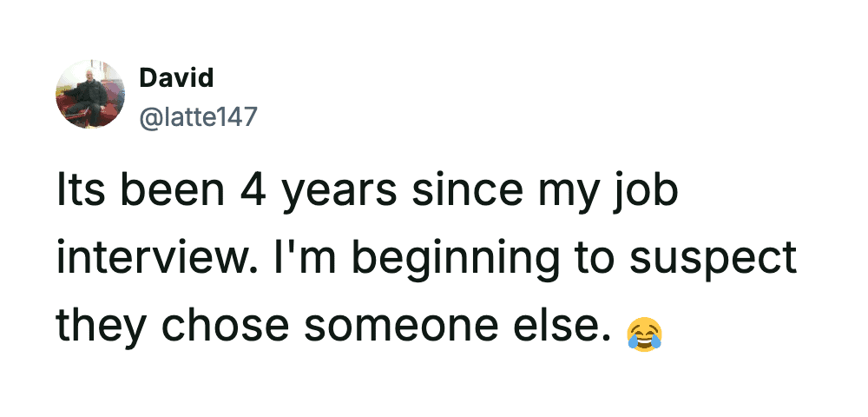This screenshot has height=417, width=868.
Task: Open the David display name
Action: click(176, 78)
